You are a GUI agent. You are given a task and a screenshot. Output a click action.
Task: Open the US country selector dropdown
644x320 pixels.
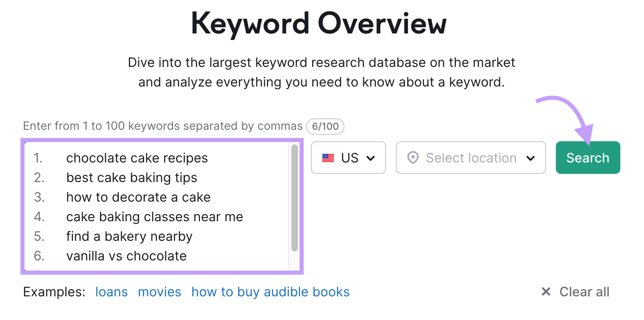click(348, 158)
